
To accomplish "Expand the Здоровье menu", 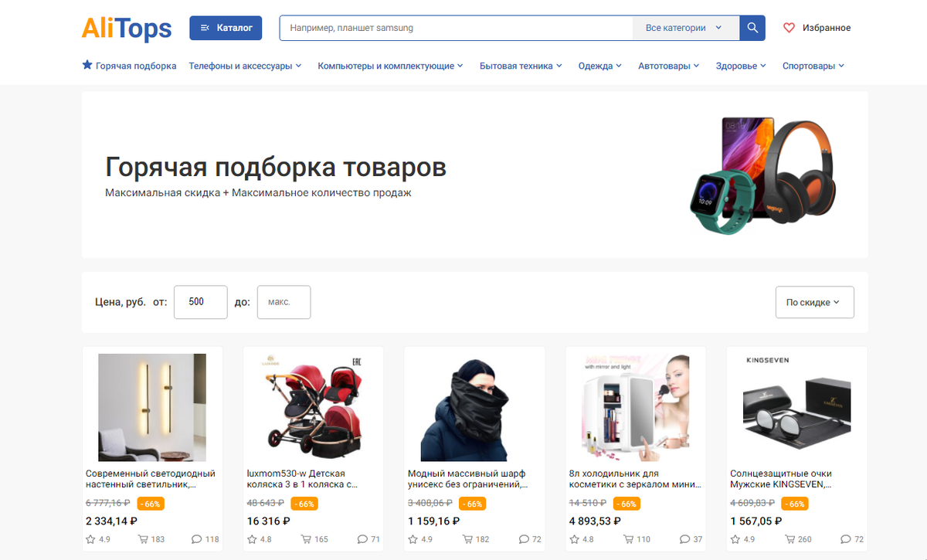I will point(741,66).
